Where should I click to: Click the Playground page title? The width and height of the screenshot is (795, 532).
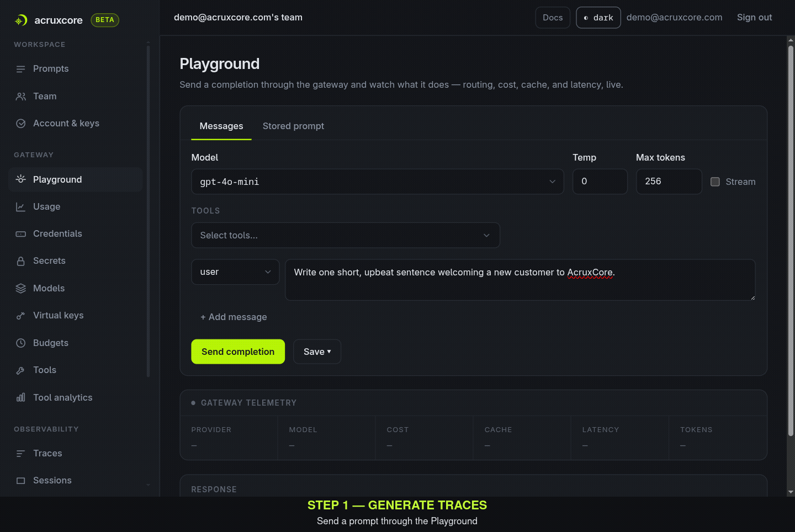coord(219,64)
